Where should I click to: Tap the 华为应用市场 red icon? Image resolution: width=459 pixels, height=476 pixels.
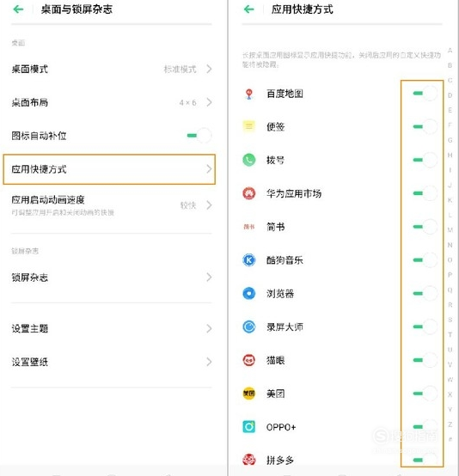click(x=249, y=193)
